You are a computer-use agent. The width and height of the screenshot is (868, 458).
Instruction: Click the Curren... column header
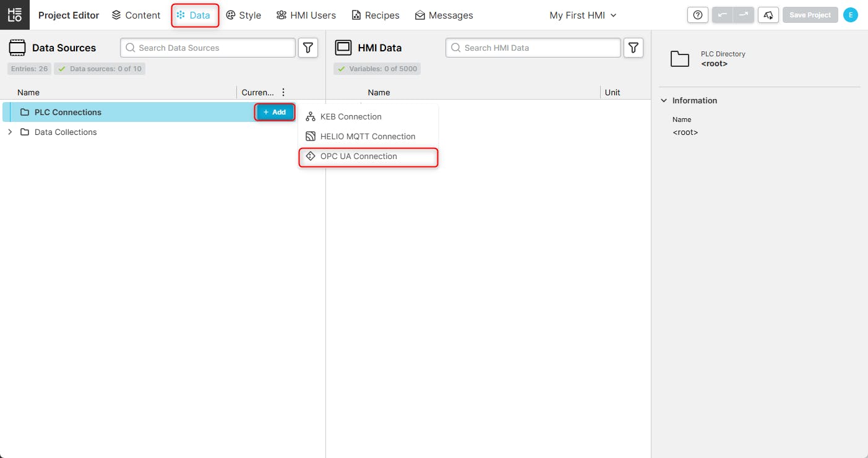(257, 92)
